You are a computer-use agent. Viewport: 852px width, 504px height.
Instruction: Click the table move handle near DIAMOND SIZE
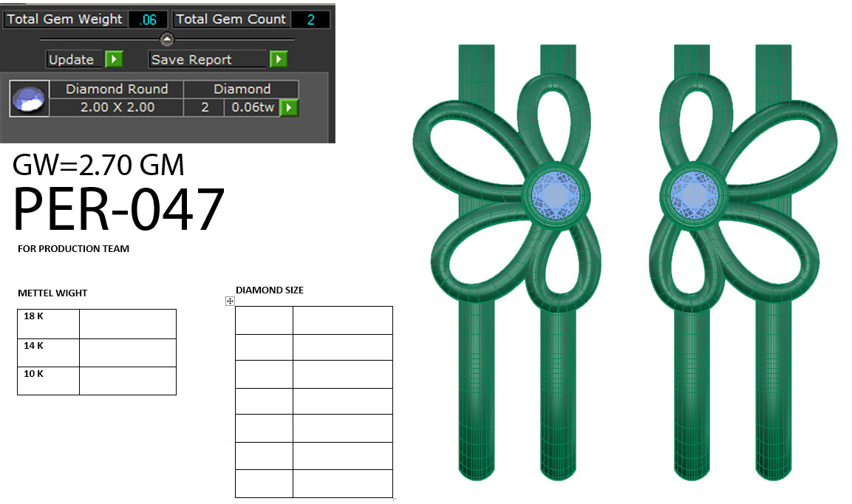coord(229,299)
